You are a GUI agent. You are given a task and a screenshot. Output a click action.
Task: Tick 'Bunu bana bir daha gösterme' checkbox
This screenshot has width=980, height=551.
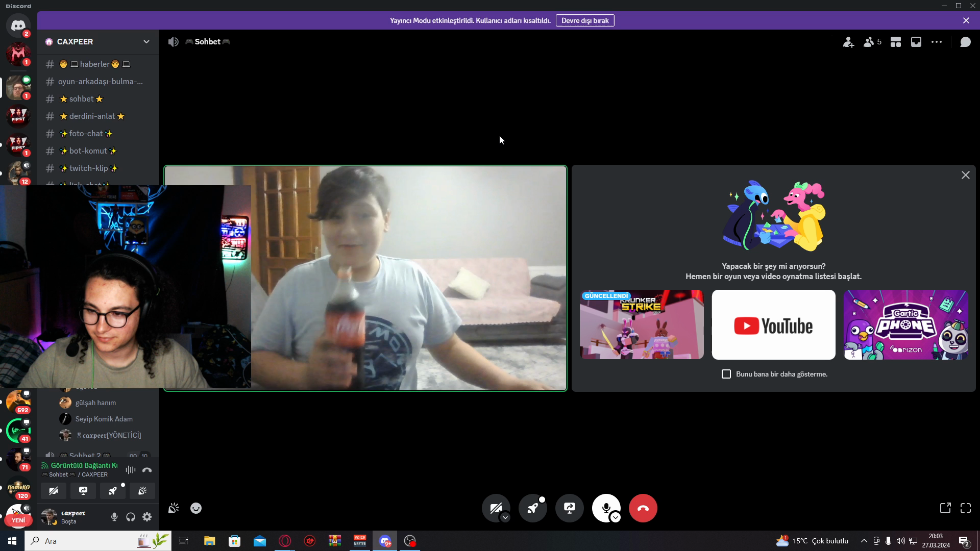726,374
